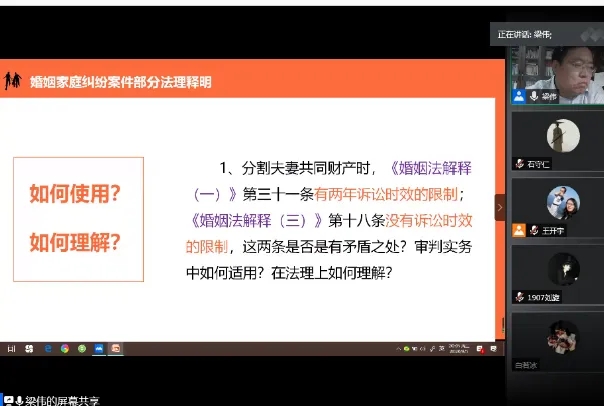The width and height of the screenshot is (604, 406).
Task: Open Edge browser in the taskbar
Action: pyautogui.click(x=47, y=348)
